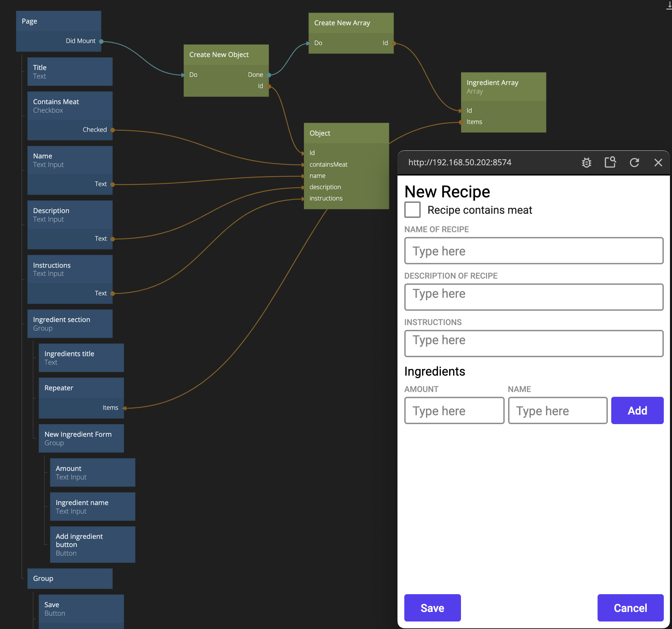Screen dimensions: 672x629
Task: Open preview in new window icon
Action: click(610, 162)
